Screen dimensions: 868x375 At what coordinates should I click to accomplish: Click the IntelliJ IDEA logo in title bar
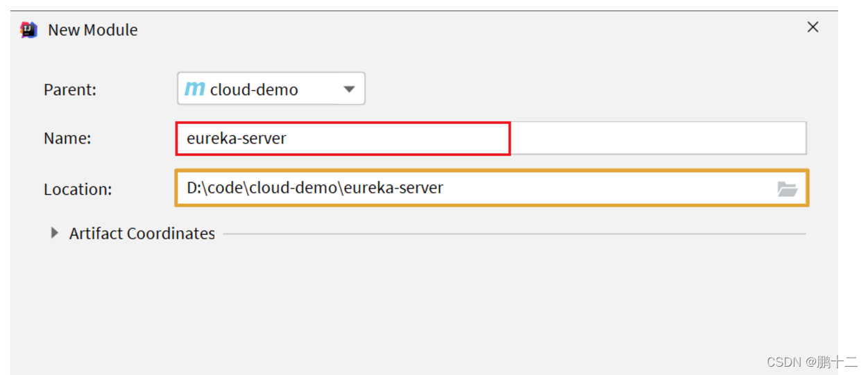[x=28, y=30]
